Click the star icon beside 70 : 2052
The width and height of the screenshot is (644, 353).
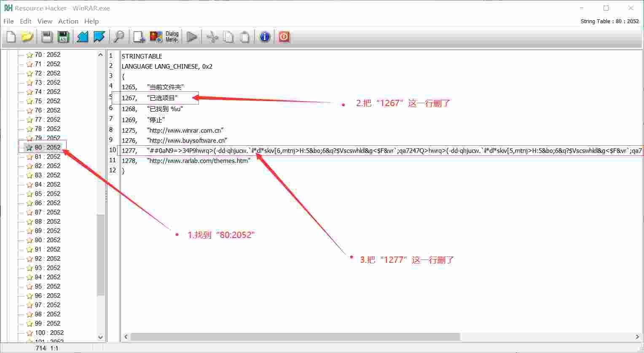30,55
